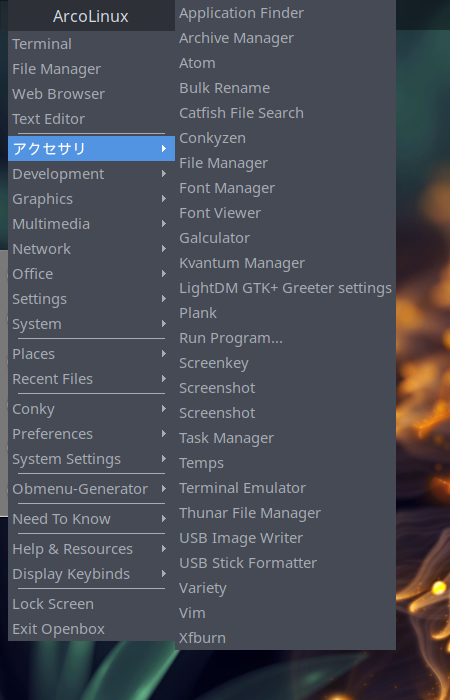Launch Application Finder from the accessories list
The height and width of the screenshot is (700, 450).
point(285,13)
